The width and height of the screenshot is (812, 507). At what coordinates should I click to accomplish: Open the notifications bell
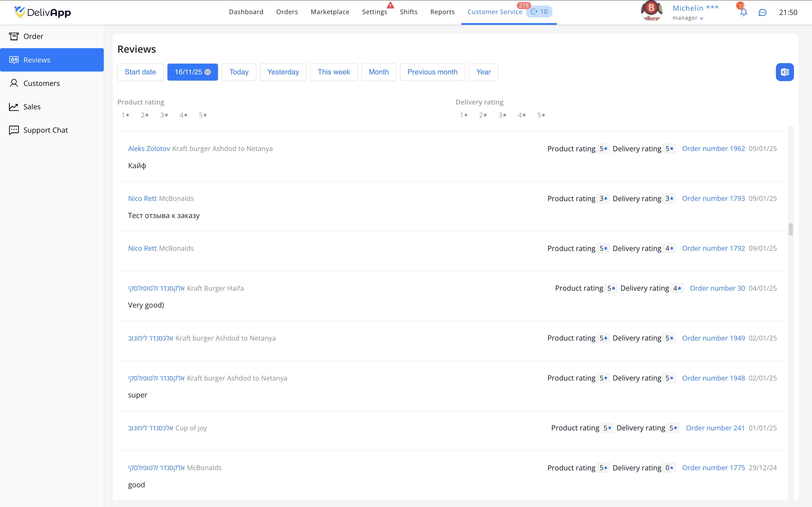pos(743,12)
